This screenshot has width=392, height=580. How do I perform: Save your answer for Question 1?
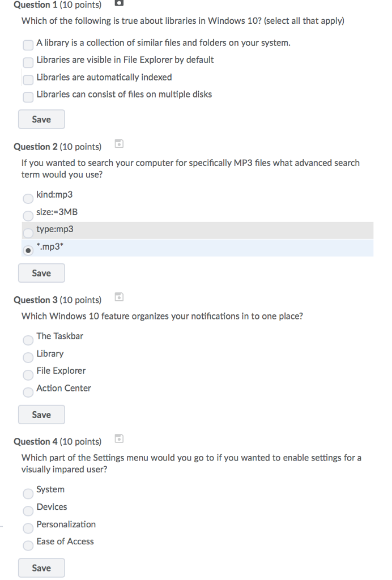(41, 119)
